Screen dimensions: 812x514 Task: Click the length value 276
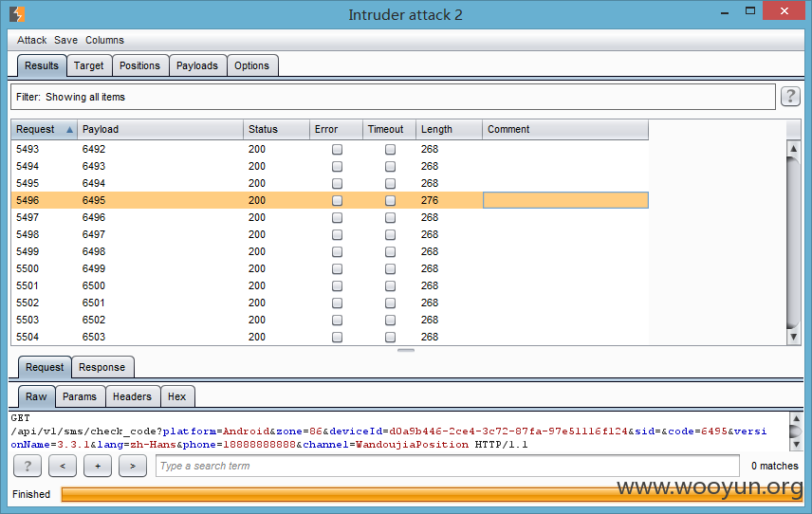[430, 200]
